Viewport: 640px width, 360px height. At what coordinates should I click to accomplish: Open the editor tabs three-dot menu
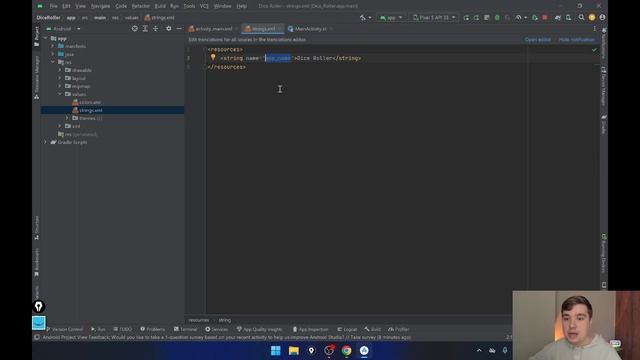click(594, 29)
